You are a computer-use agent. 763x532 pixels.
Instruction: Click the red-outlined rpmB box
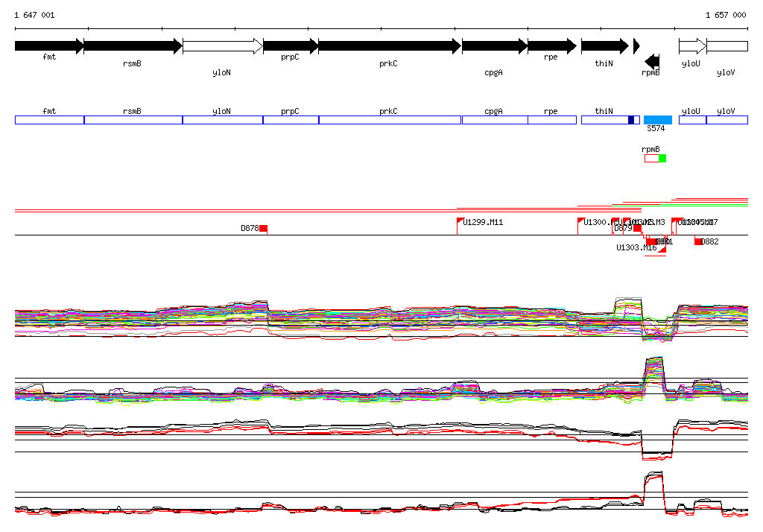point(652,158)
